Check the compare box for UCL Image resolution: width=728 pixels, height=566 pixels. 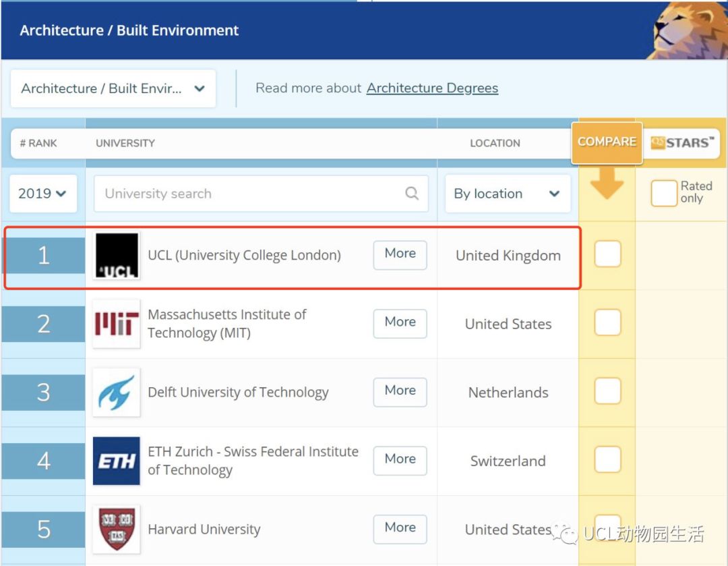point(607,254)
